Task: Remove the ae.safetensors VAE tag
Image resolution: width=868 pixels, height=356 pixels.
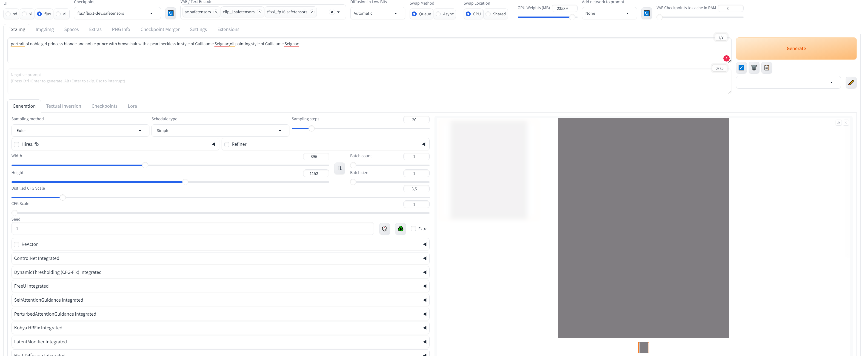Action: [x=216, y=12]
